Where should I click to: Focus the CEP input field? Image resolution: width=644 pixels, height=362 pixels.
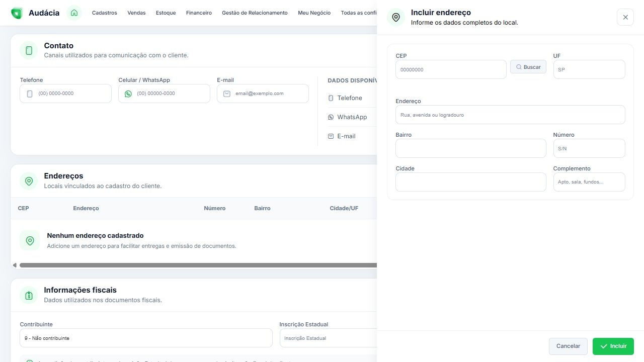click(451, 69)
